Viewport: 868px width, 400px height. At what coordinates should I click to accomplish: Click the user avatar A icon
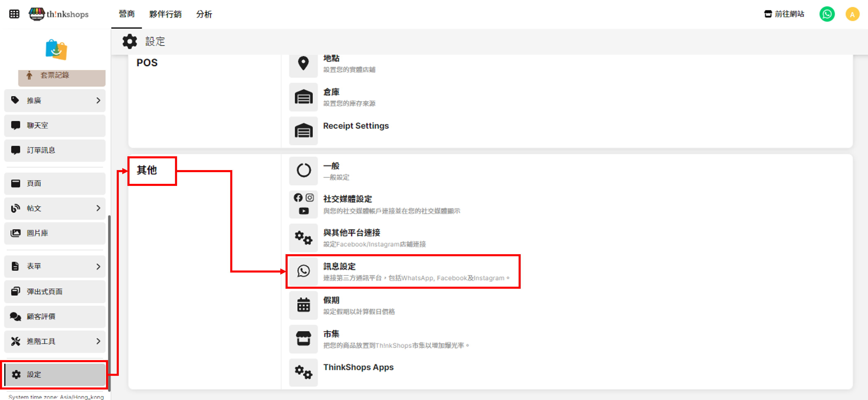tap(852, 14)
